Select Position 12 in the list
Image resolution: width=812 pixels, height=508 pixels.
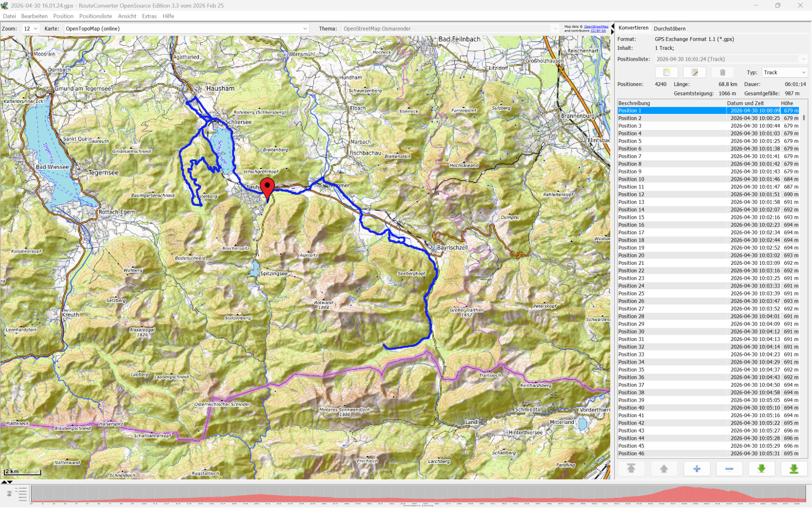point(631,194)
